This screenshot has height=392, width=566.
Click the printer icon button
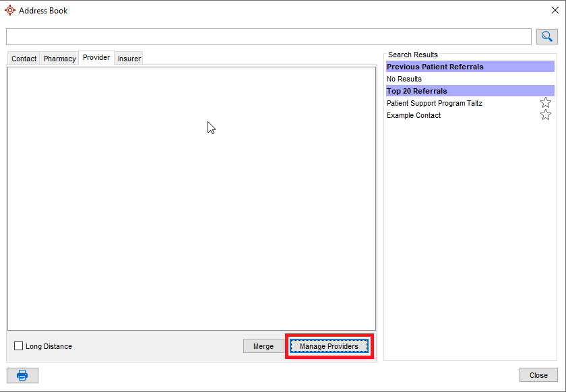point(22,375)
